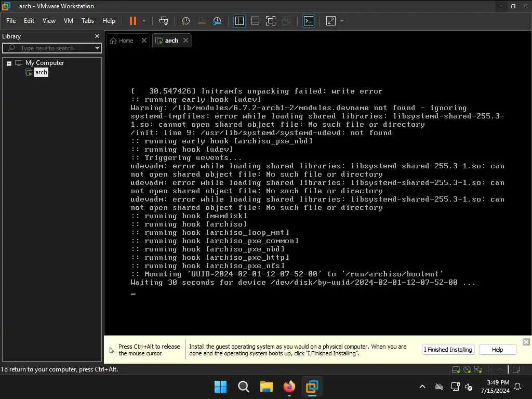Close the Home tab
The width and height of the screenshot is (532, 399).
pos(144,40)
